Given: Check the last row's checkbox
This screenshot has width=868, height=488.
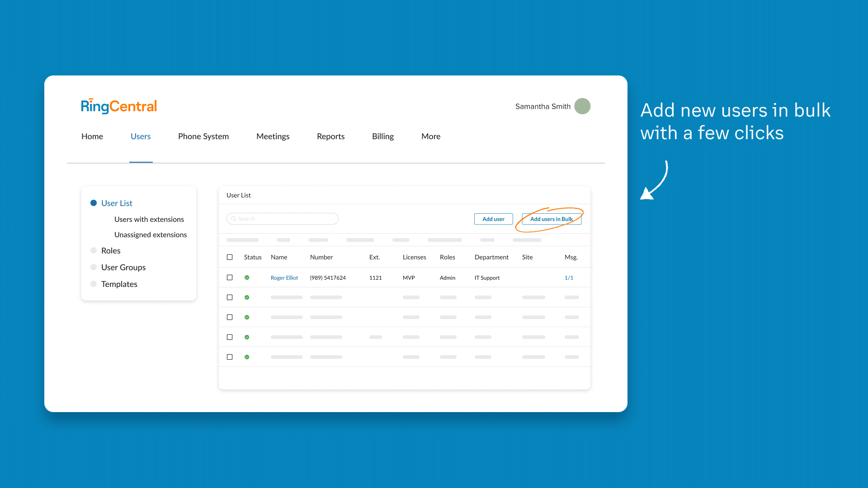Looking at the screenshot, I should [230, 357].
